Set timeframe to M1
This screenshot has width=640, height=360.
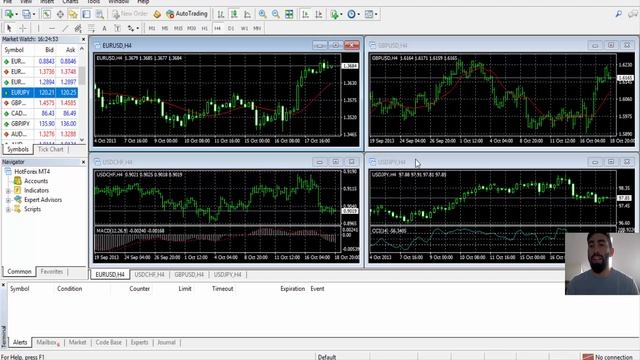tap(152, 28)
